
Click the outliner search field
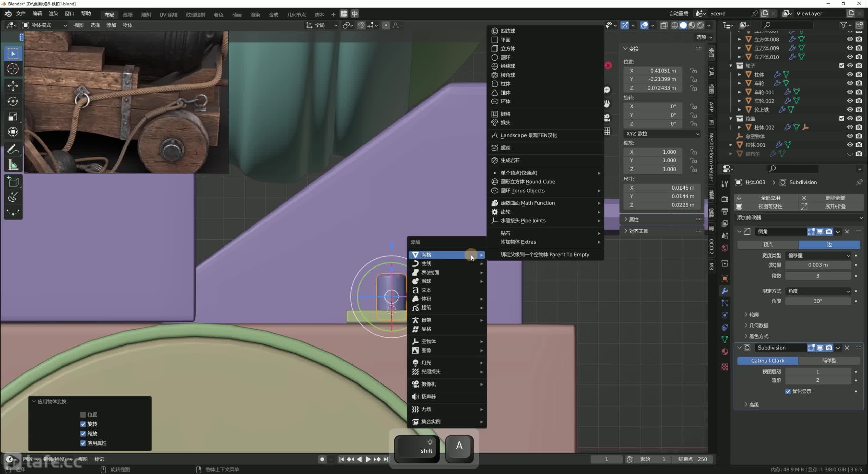tap(788, 25)
